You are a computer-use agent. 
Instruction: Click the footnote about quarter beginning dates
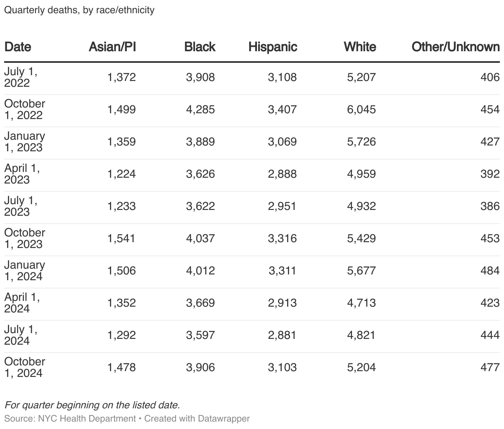92,405
